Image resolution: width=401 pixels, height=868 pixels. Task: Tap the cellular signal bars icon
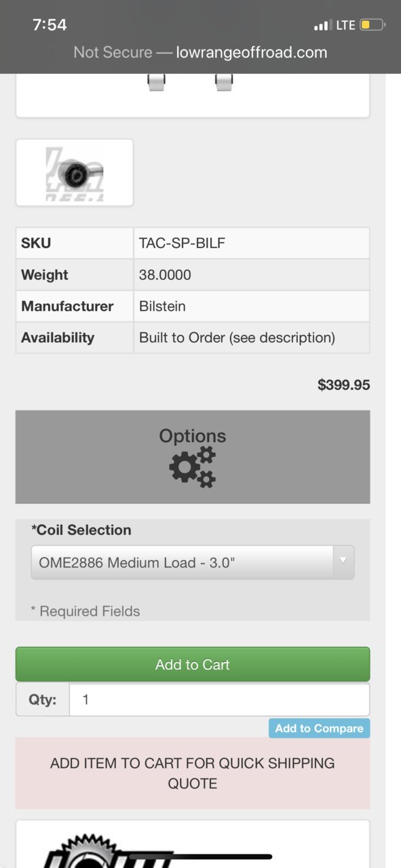322,26
